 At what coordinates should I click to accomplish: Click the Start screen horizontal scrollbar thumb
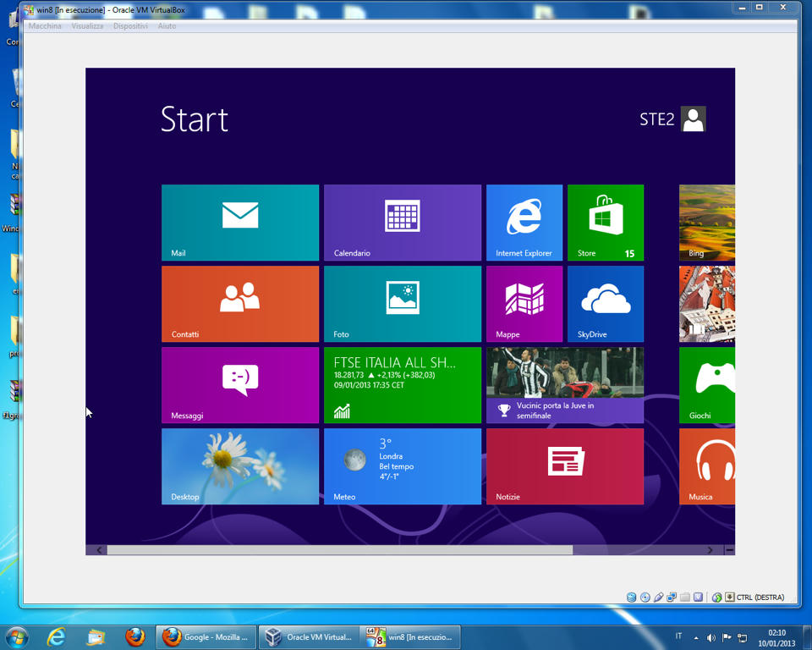click(x=340, y=550)
